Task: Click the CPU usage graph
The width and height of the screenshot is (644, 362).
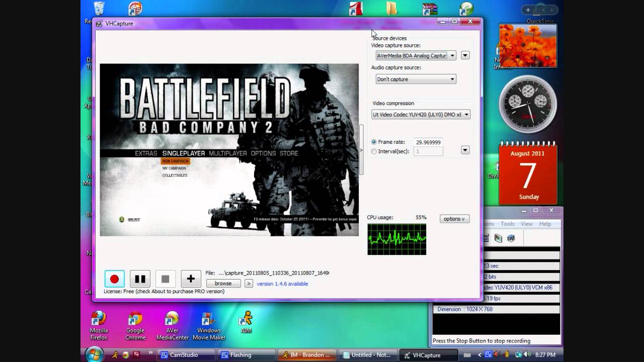Action: click(x=397, y=239)
